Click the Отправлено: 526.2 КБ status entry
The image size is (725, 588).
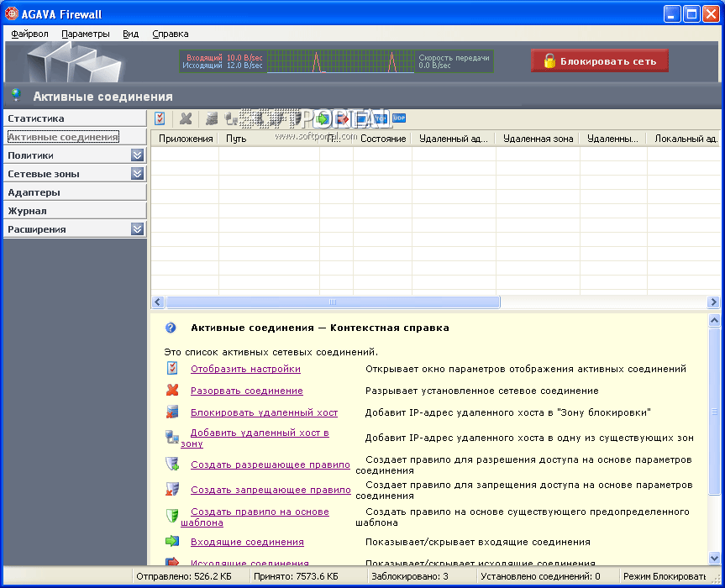tap(184, 576)
